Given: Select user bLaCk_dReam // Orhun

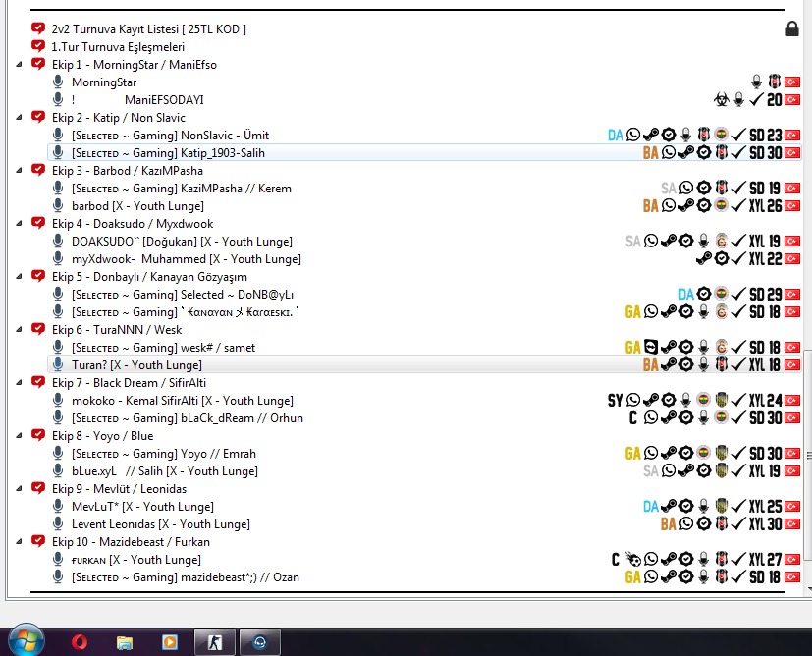Looking at the screenshot, I should pos(187,417).
